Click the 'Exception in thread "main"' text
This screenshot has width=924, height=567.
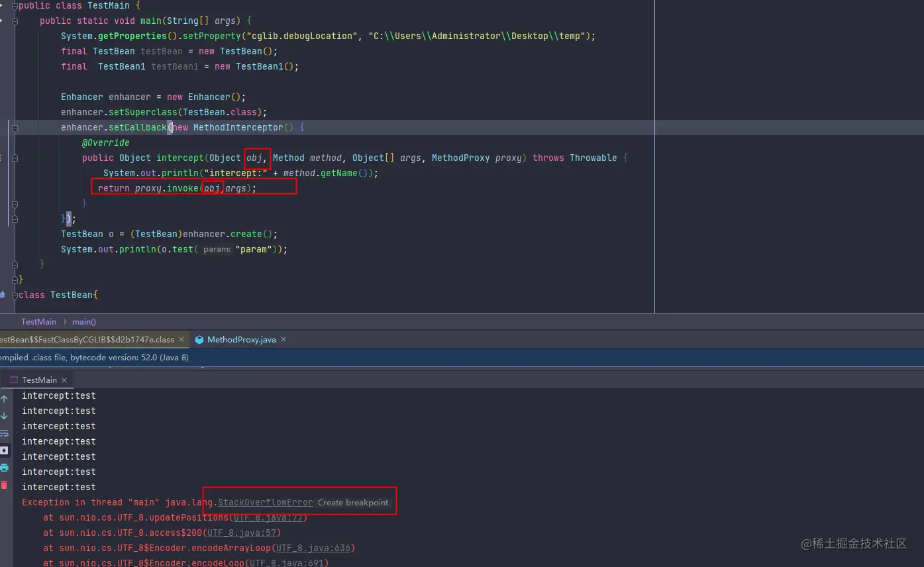(91, 503)
